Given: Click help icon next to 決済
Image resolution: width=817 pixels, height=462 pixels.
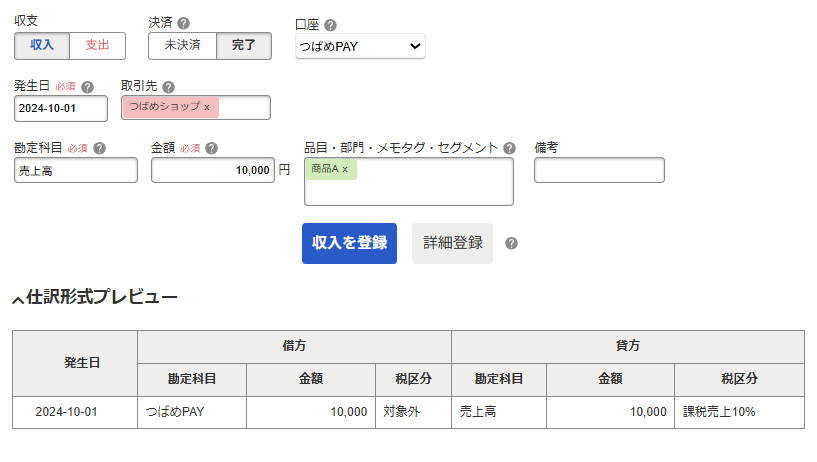Looking at the screenshot, I should click(183, 23).
